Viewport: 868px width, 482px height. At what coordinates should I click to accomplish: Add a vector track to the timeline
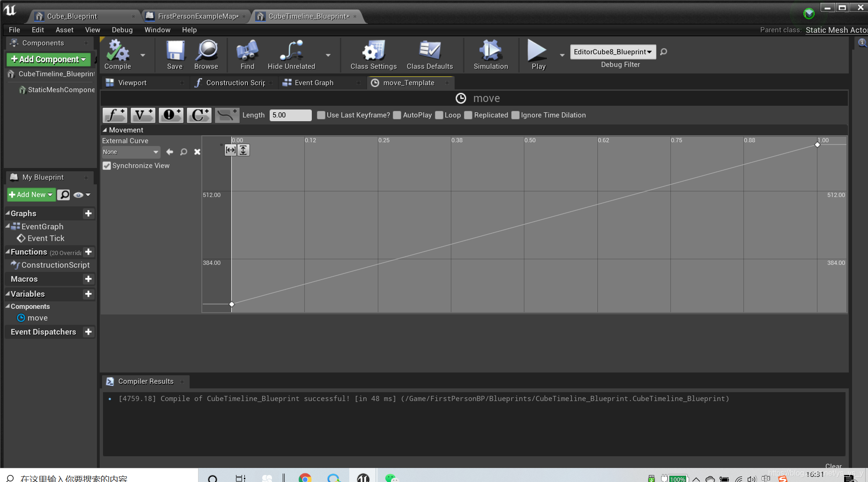[x=143, y=115]
